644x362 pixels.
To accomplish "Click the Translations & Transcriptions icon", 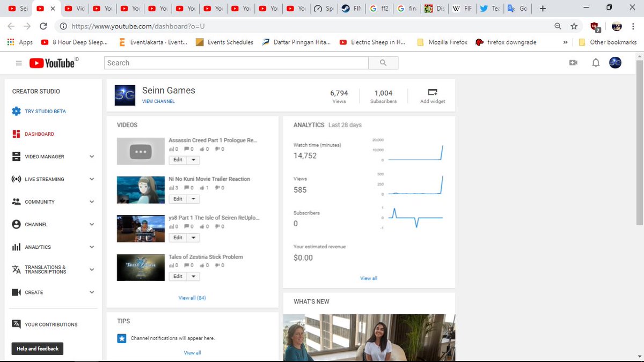I will pos(16,270).
